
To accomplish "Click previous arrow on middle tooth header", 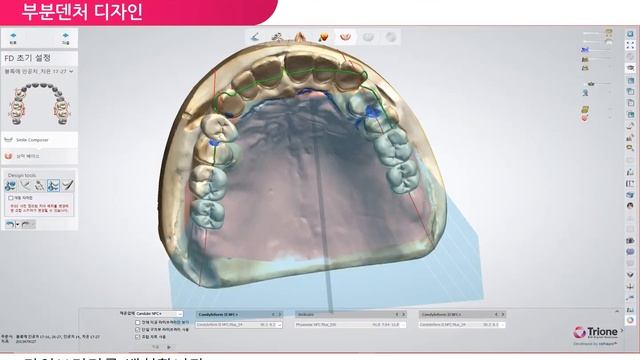I will click(397, 314).
